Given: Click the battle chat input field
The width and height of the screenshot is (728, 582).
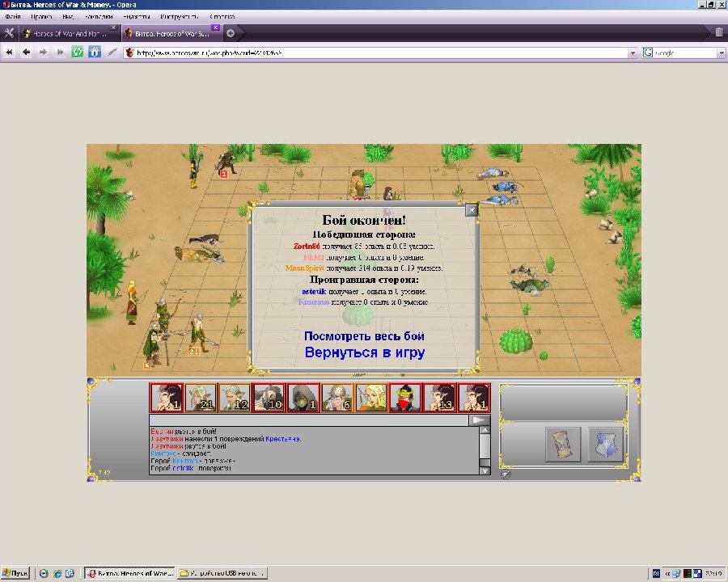Looking at the screenshot, I should pyautogui.click(x=309, y=420).
